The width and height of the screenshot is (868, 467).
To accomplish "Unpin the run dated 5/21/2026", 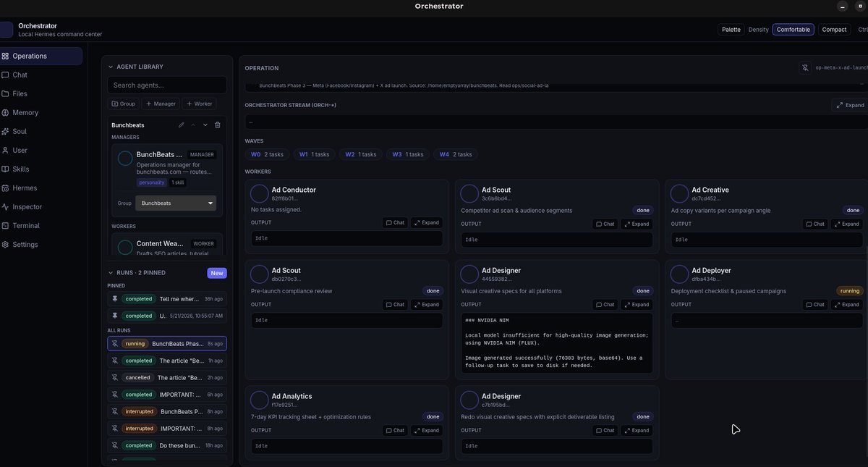I will click(114, 316).
